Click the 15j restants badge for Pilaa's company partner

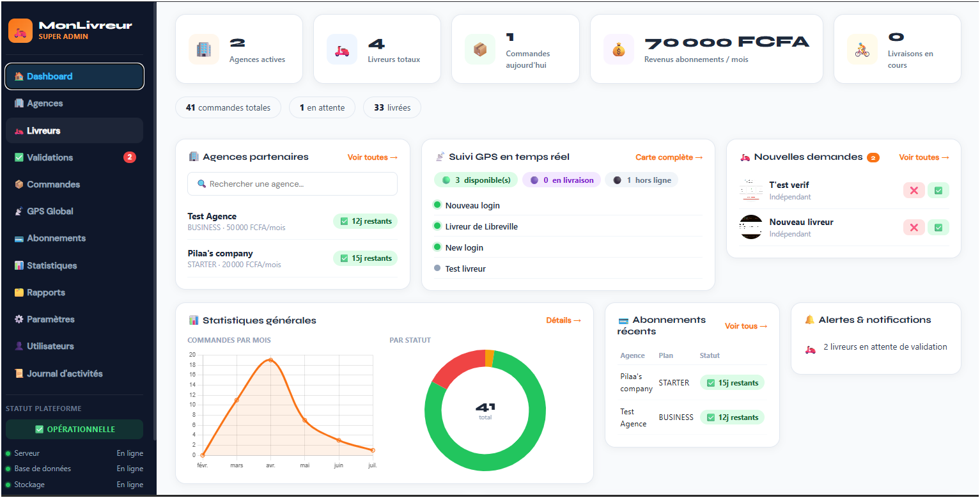(x=365, y=258)
